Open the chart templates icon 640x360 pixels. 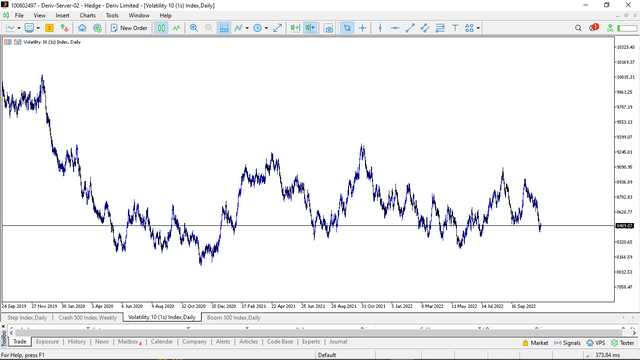[29, 28]
